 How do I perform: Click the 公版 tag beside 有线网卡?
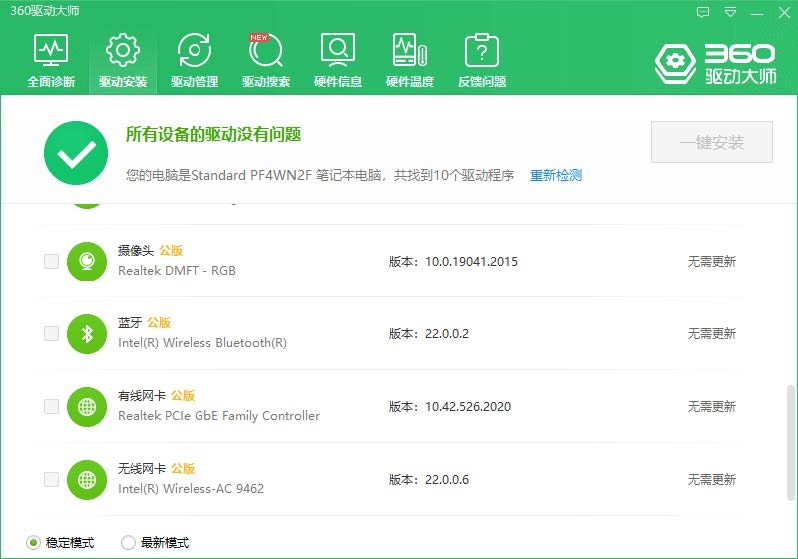point(183,396)
